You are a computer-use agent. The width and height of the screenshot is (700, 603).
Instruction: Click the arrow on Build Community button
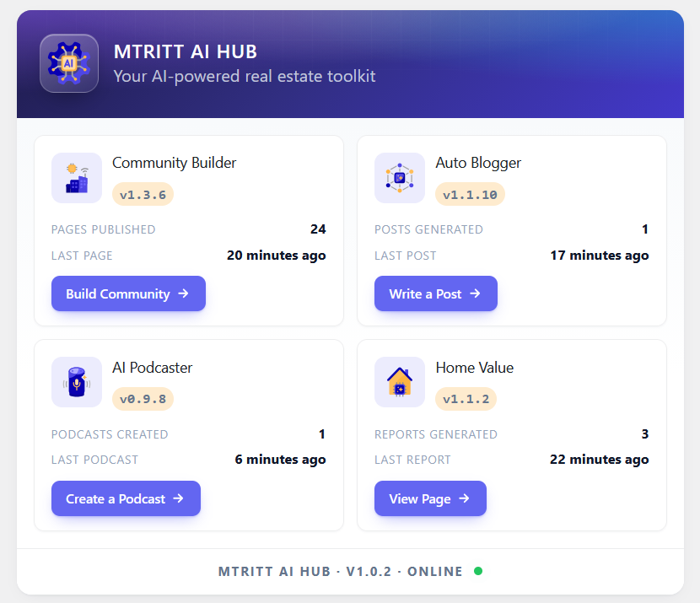[x=183, y=293]
